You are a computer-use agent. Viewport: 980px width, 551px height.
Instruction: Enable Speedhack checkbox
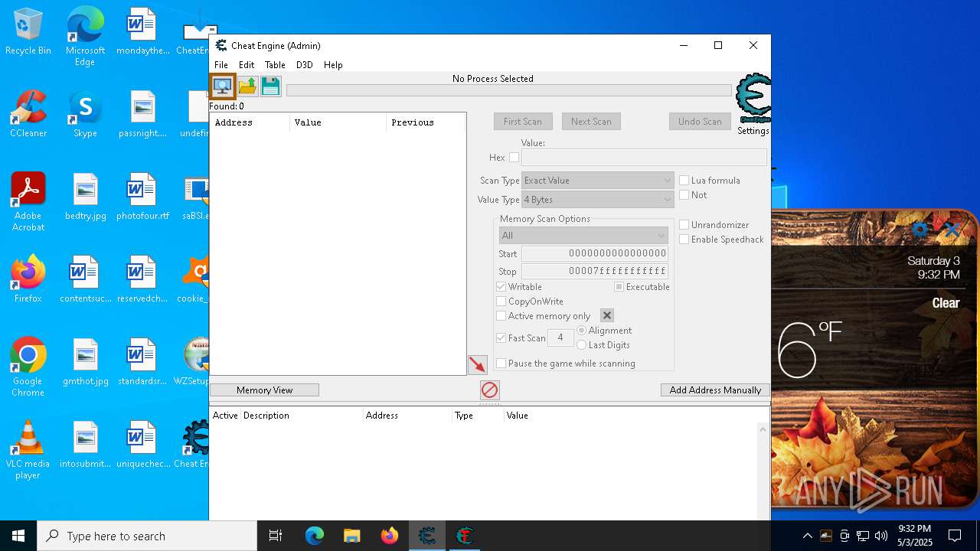click(684, 240)
